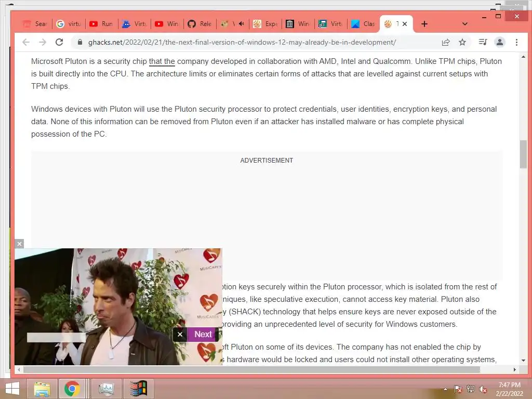
Task: Switch to 'Virt' tab with blue invader icon
Action: coord(135,24)
